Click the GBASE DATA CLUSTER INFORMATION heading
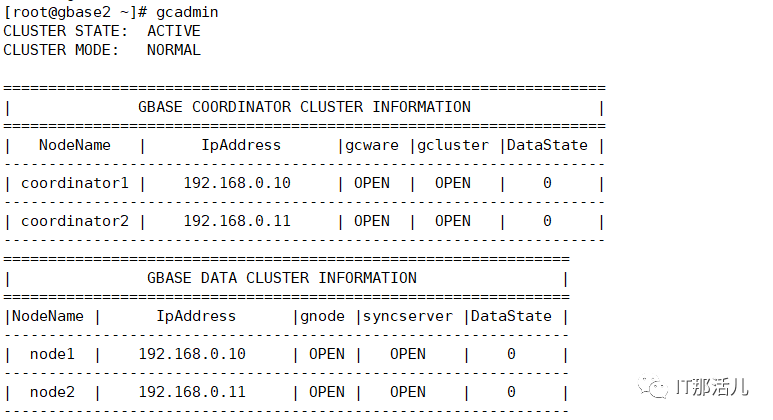 pos(282,278)
